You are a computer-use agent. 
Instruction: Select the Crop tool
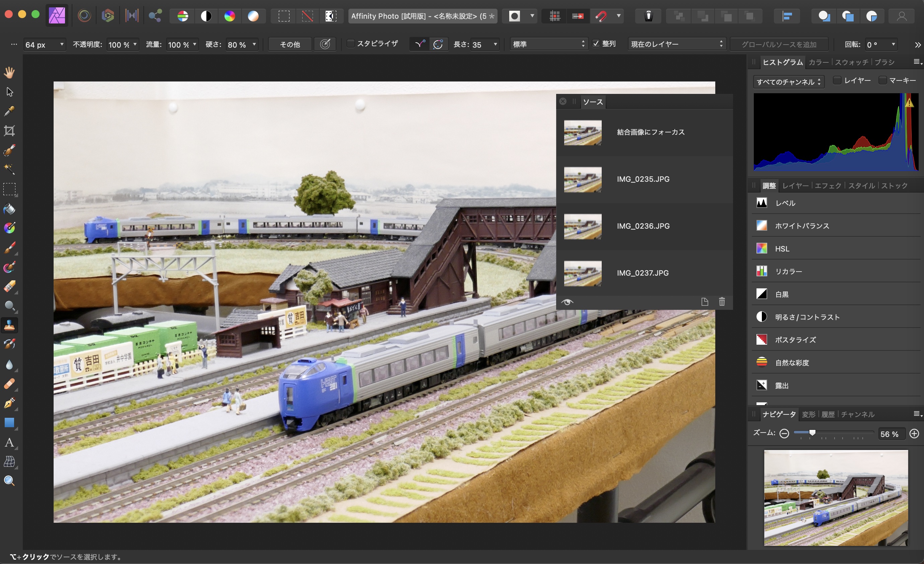(x=9, y=130)
